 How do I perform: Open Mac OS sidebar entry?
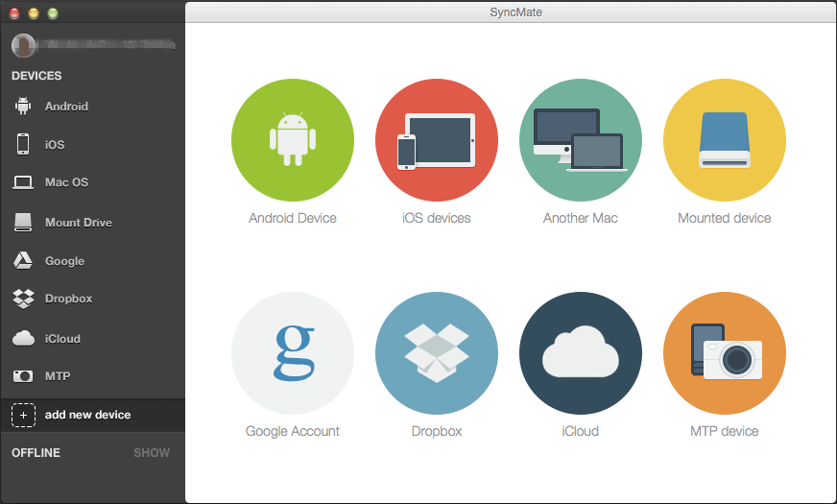click(66, 182)
